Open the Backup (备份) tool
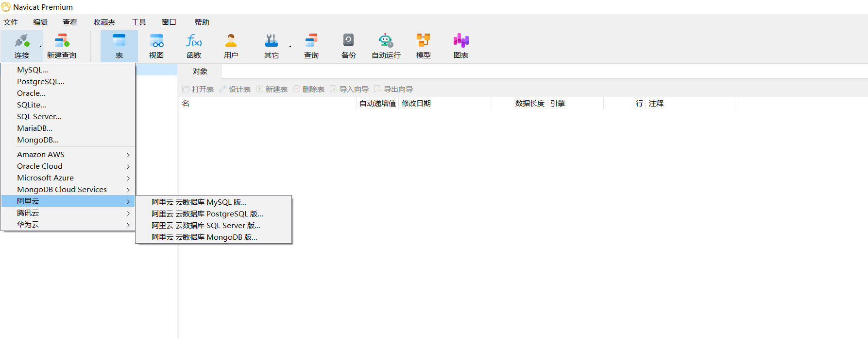The image size is (868, 339). [x=349, y=46]
